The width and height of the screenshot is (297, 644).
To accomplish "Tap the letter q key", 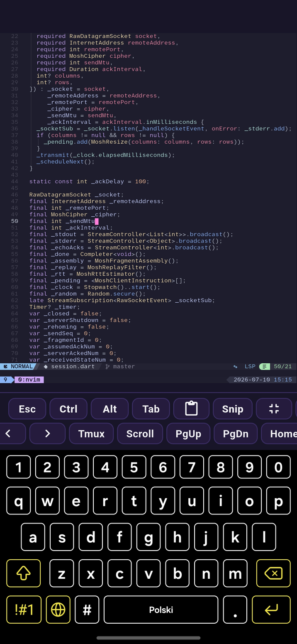I will (x=19, y=501).
